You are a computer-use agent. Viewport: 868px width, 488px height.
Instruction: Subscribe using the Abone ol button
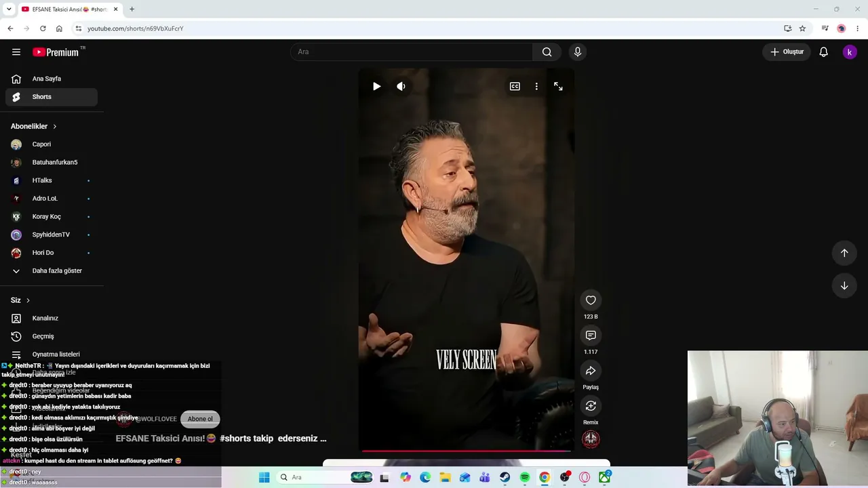pyautogui.click(x=200, y=419)
